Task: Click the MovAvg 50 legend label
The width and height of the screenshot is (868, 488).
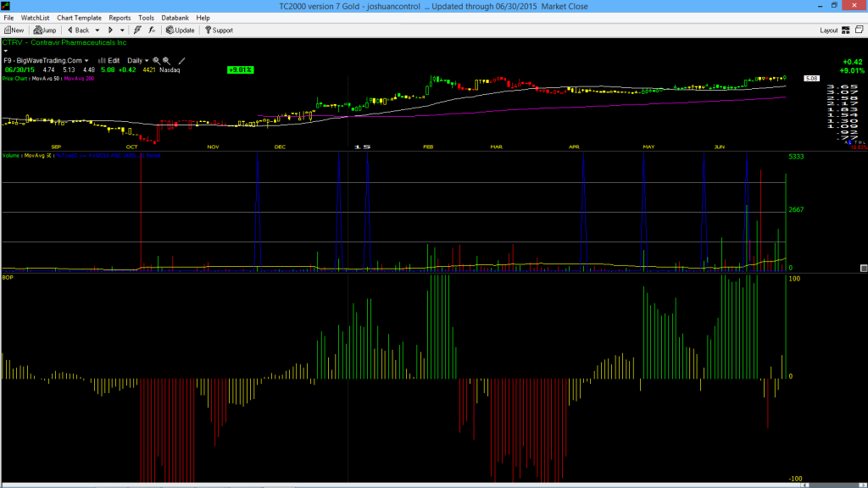Action: [x=46, y=79]
